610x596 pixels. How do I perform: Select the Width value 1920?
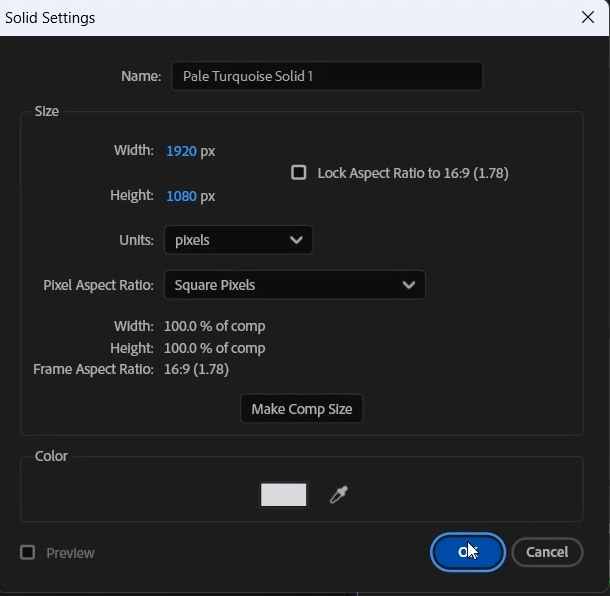pos(181,151)
